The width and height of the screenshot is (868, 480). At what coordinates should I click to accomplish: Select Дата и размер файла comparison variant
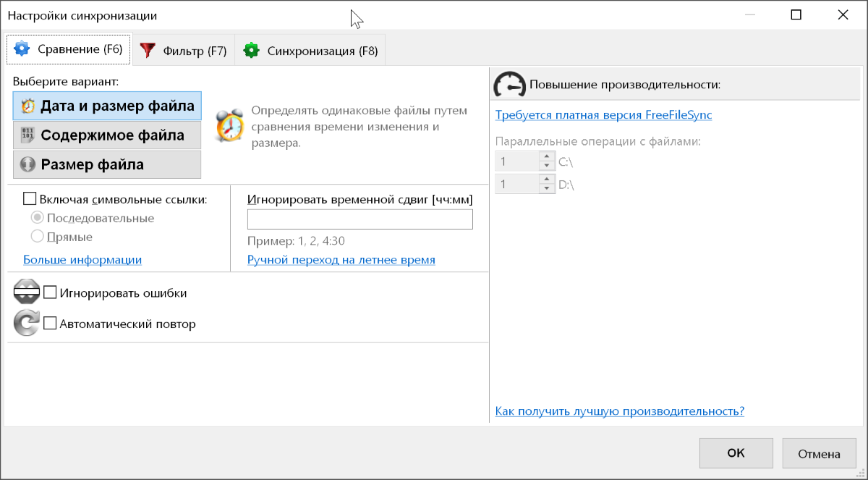point(107,106)
